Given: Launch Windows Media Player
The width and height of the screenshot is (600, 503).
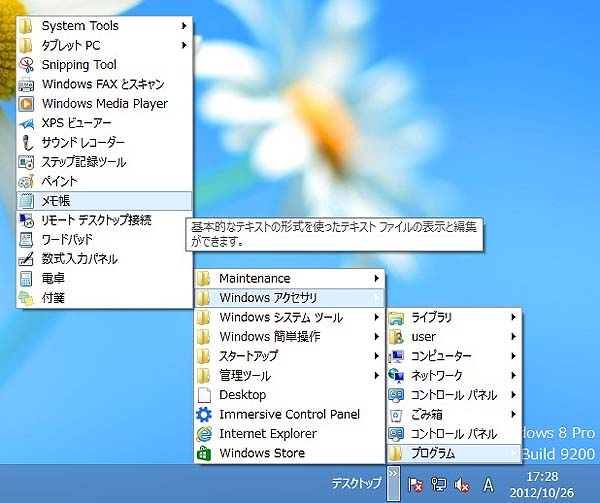Looking at the screenshot, I should (x=104, y=104).
